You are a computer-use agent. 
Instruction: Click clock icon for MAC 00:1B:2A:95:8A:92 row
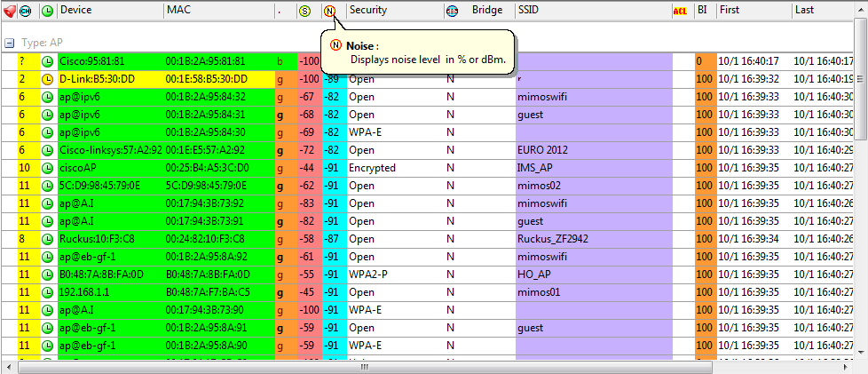click(x=48, y=257)
